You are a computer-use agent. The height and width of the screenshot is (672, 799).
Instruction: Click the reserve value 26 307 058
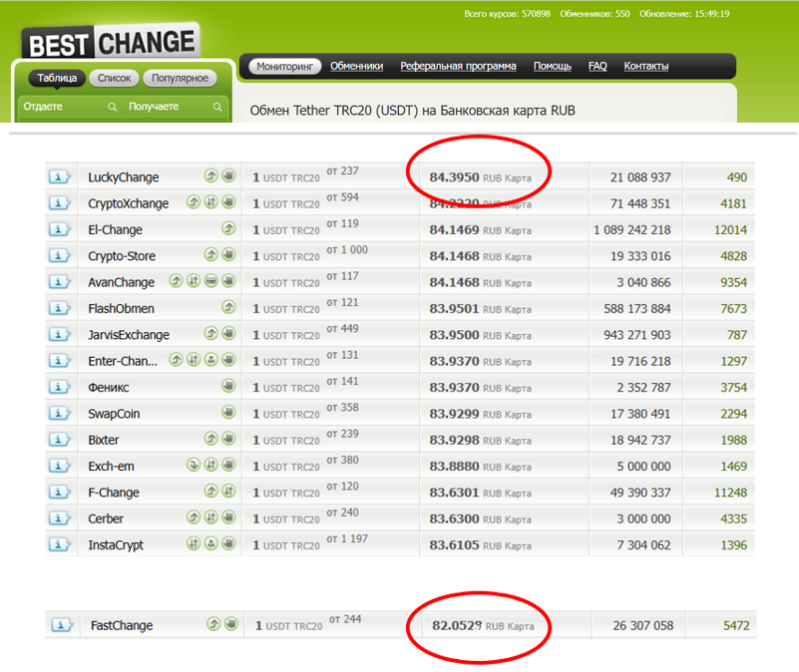pos(643,625)
